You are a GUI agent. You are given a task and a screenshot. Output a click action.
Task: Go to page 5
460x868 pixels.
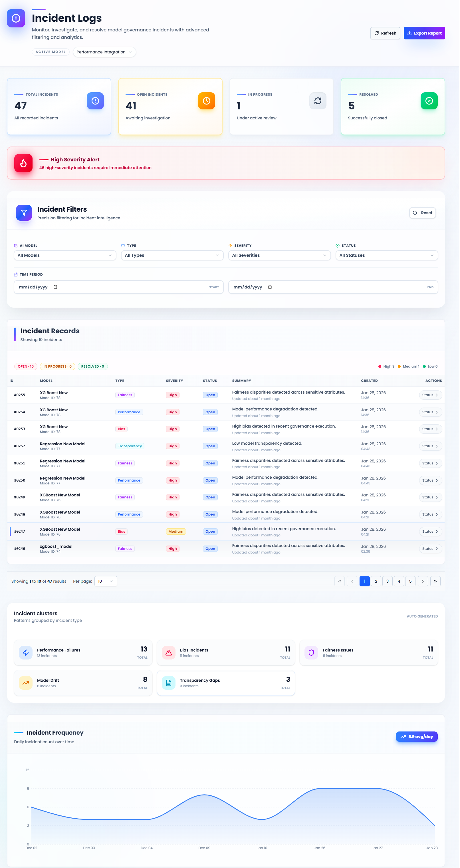pos(411,581)
